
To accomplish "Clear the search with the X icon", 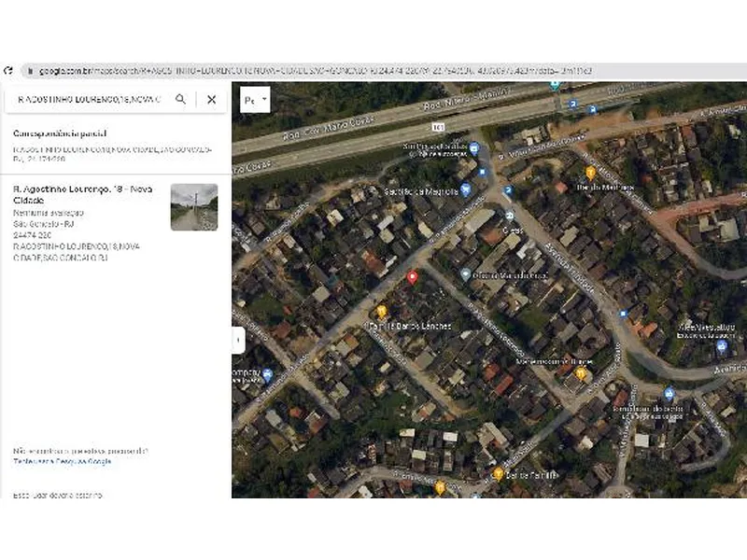I will pyautogui.click(x=212, y=99).
